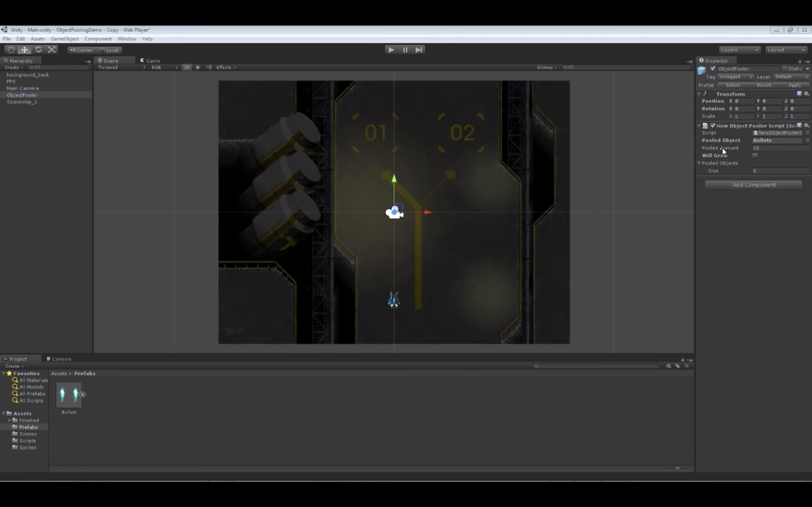Click the Prefabs folder in Assets
This screenshot has height=507, width=812.
(28, 427)
